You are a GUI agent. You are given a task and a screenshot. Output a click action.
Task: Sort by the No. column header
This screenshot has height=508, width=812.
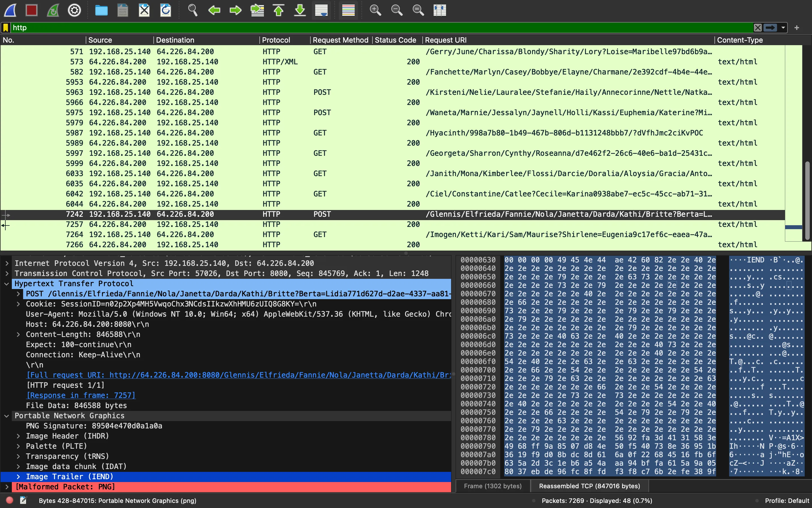[43, 40]
